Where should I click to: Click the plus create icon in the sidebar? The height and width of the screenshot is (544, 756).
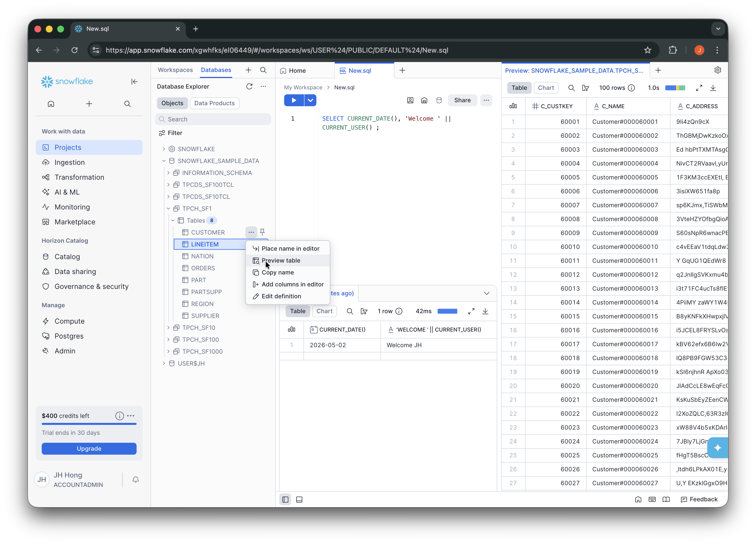[89, 104]
